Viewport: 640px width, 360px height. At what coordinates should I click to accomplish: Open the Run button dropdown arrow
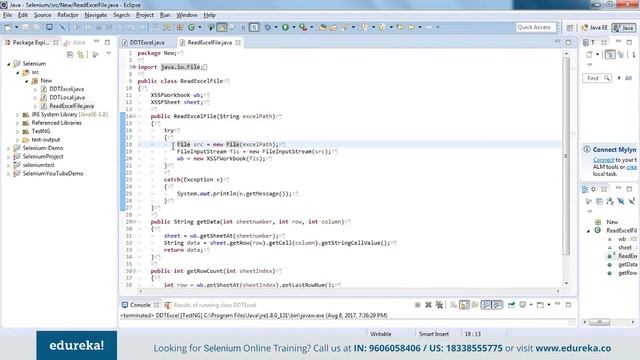[293, 27]
